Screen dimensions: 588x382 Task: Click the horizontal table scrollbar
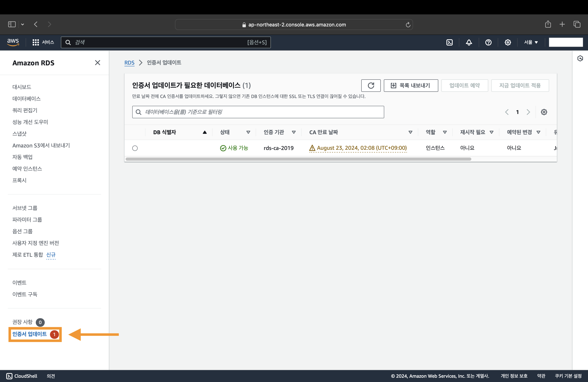coord(298,159)
